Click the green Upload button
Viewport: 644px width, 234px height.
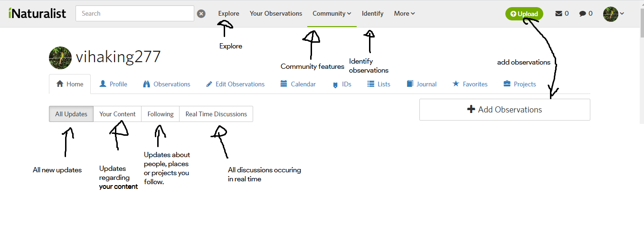coord(524,14)
